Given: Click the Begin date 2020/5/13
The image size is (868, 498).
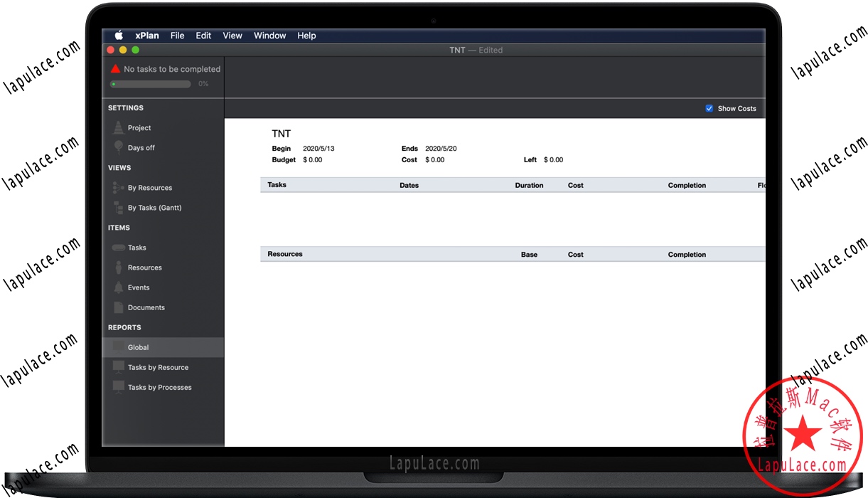Looking at the screenshot, I should (318, 149).
